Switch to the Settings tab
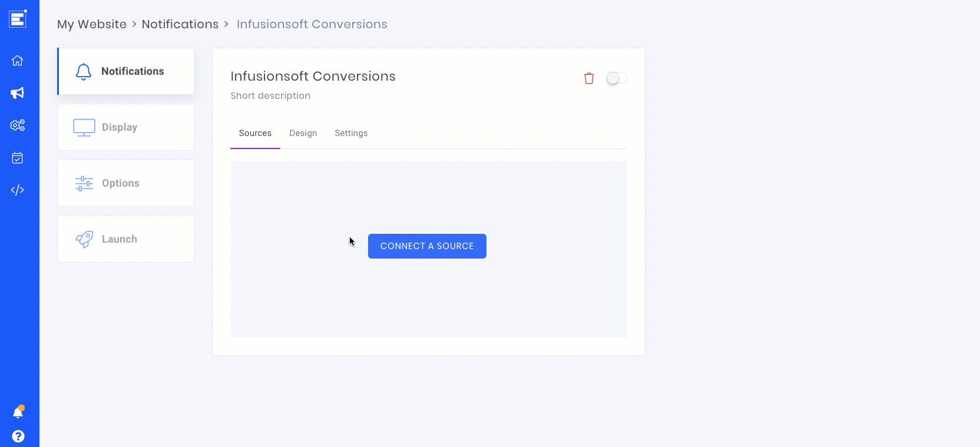Image resolution: width=980 pixels, height=447 pixels. [x=351, y=134]
